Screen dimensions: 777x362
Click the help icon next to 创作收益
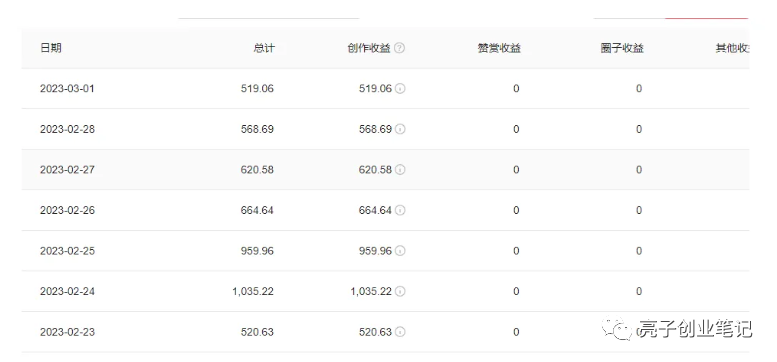(400, 49)
